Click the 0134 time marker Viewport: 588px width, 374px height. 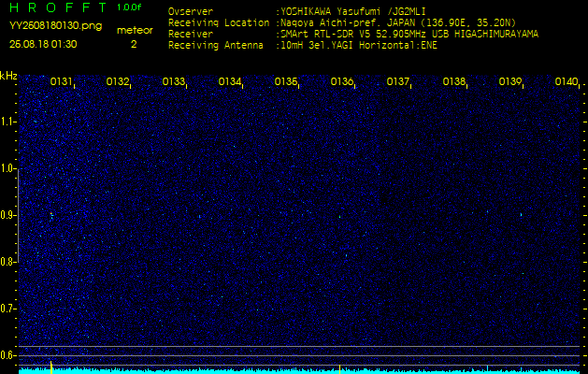click(x=229, y=81)
